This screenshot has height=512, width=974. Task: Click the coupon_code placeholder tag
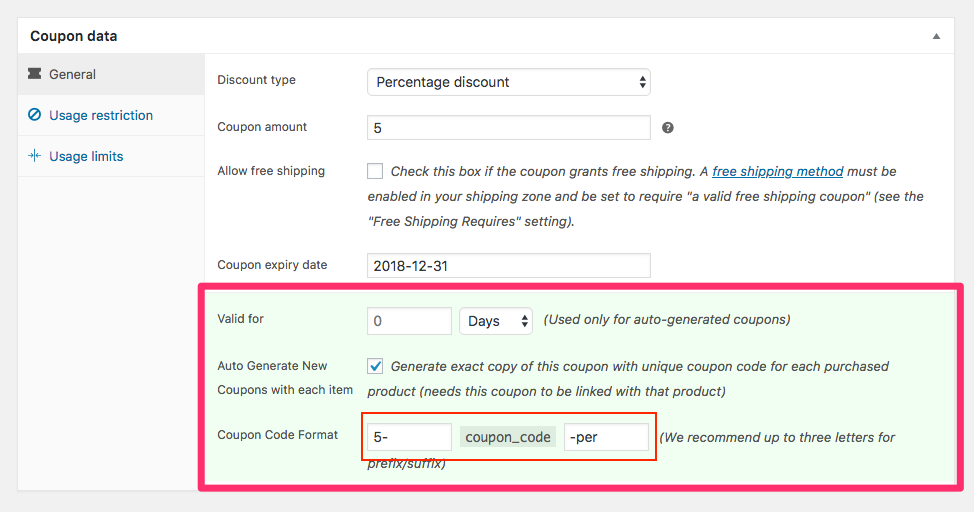(x=508, y=437)
